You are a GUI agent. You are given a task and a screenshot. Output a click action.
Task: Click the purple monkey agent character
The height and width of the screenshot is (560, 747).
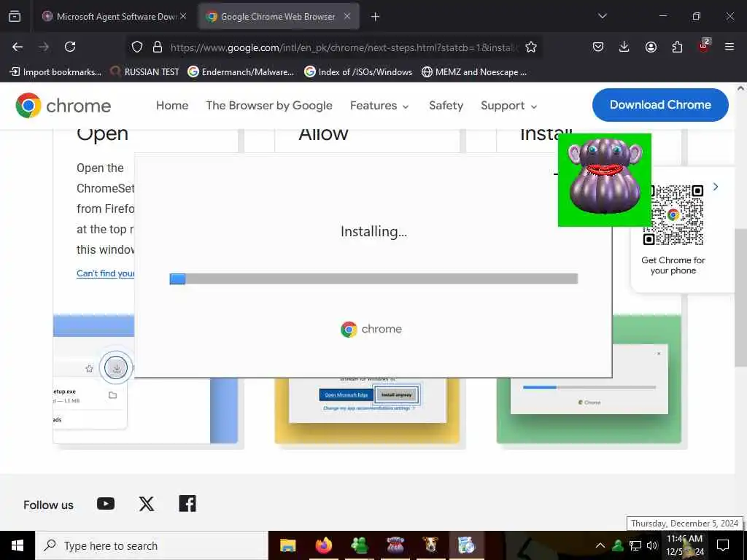(x=605, y=180)
